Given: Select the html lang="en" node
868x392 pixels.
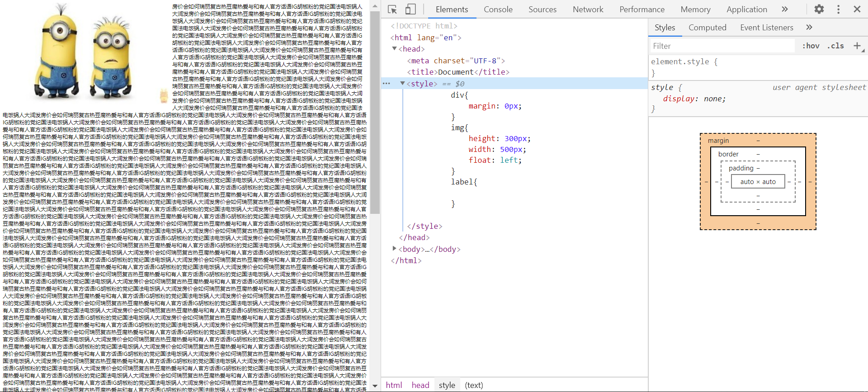Looking at the screenshot, I should click(426, 38).
